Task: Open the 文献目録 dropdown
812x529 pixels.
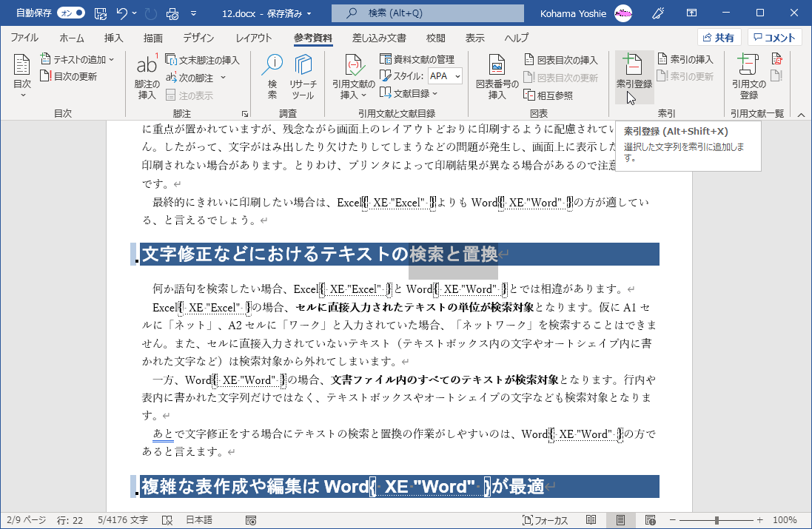Action: point(409,93)
